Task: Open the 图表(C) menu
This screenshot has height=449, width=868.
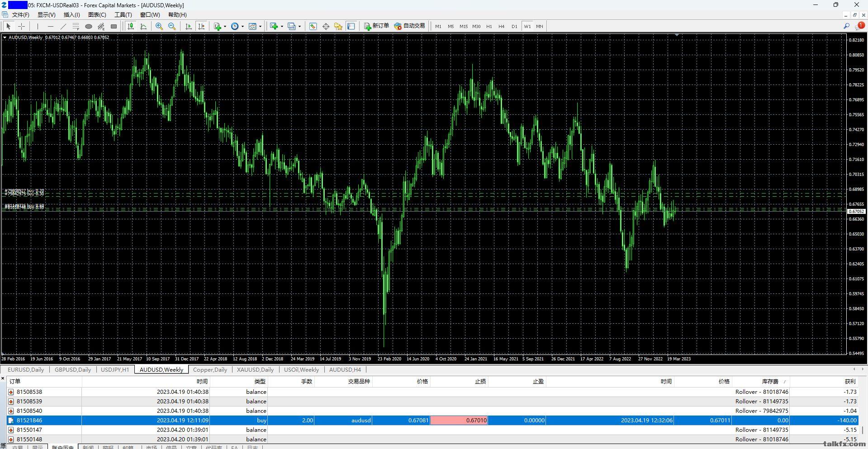Action: tap(97, 14)
